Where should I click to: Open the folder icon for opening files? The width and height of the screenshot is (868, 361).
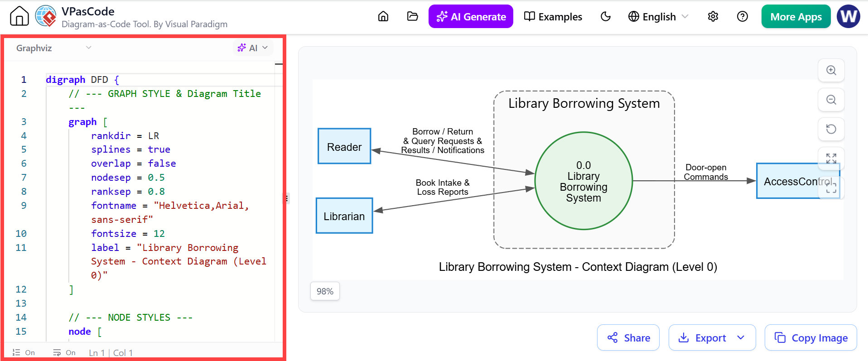click(412, 17)
